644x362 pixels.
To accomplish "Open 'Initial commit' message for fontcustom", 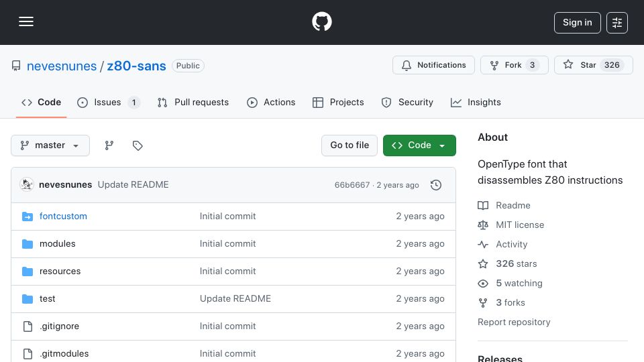I will pos(227,217).
